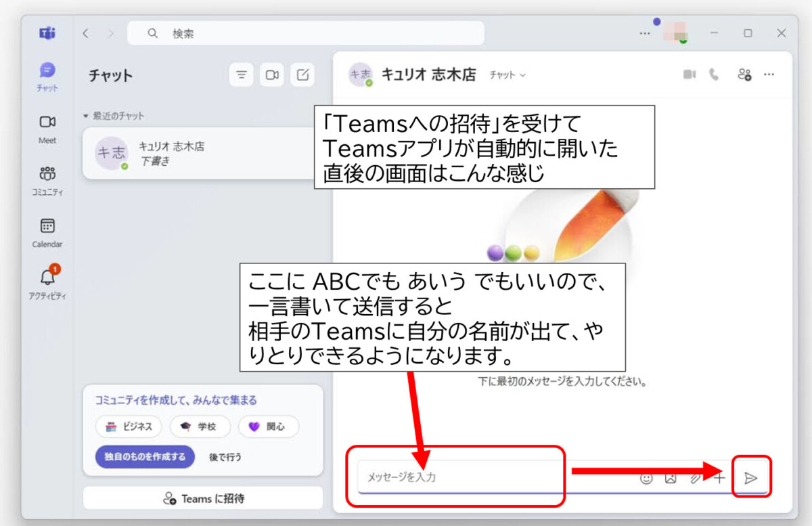
Task: Go back with the back arrow
Action: coord(85,33)
